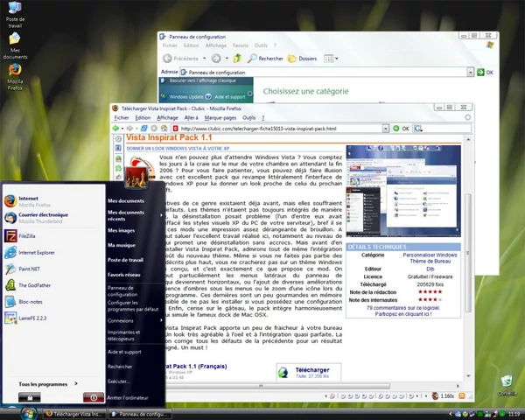Open Mozilla Firefox desktop shortcut
The image size is (525, 420).
point(15,77)
